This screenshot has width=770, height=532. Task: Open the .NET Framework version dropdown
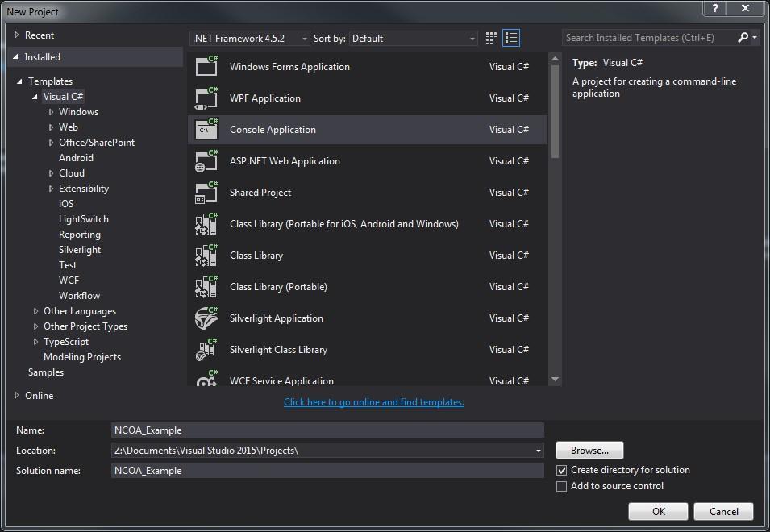click(x=251, y=38)
